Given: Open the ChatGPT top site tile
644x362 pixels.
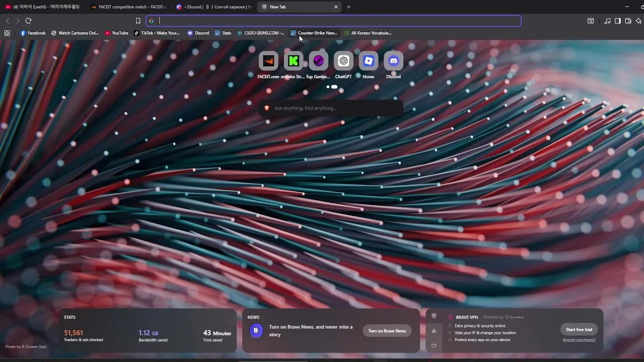Looking at the screenshot, I should (x=343, y=65).
